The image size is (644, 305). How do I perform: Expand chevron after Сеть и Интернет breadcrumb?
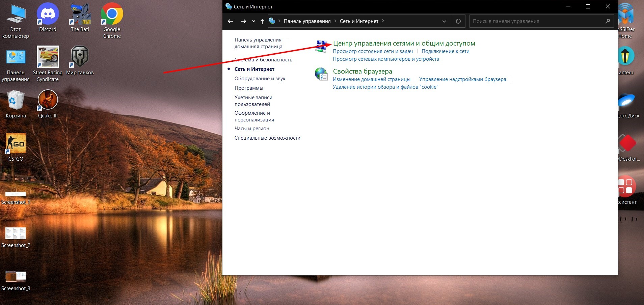[x=383, y=21]
